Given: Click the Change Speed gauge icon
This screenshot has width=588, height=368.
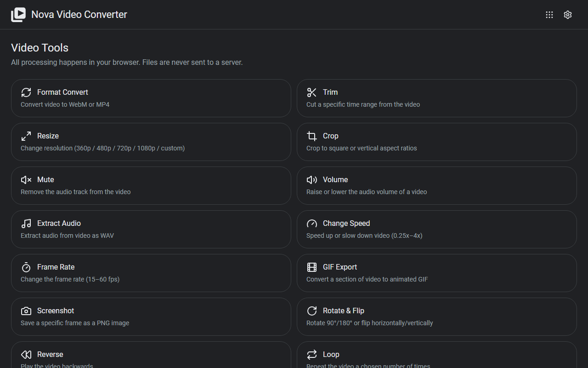Looking at the screenshot, I should tap(312, 224).
